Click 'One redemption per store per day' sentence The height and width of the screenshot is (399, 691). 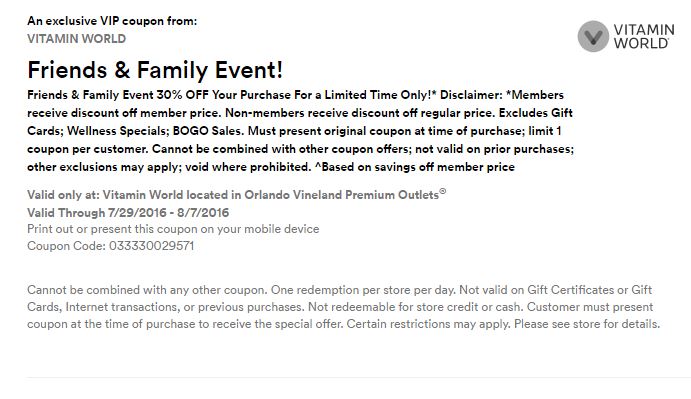363,290
